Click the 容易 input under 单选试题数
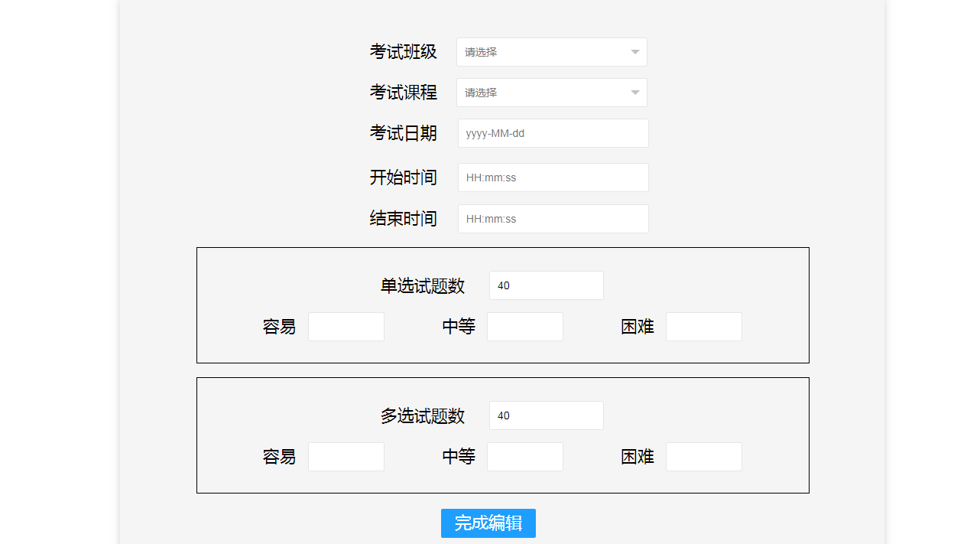 click(346, 326)
